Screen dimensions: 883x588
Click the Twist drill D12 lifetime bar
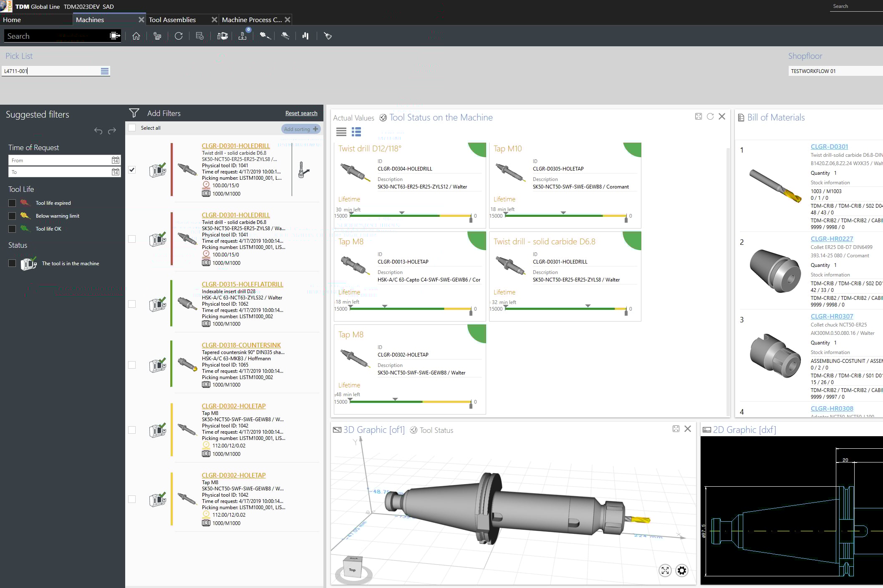pyautogui.click(x=411, y=216)
